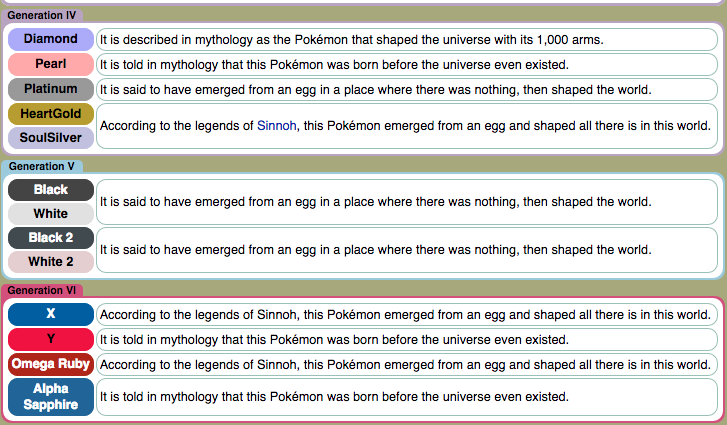Click the Generation IV header
Screen dimensions: 727x425
click(42, 15)
